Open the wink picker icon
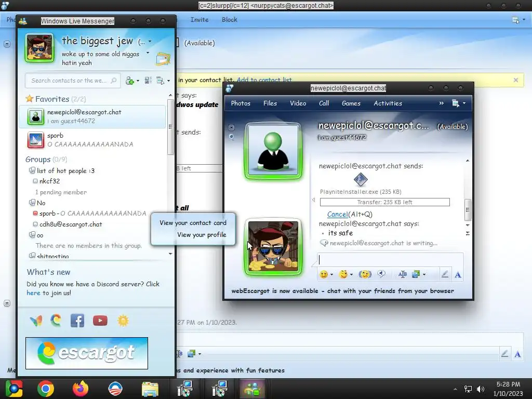Screen dimensions: 532x399 pyautogui.click(x=344, y=274)
